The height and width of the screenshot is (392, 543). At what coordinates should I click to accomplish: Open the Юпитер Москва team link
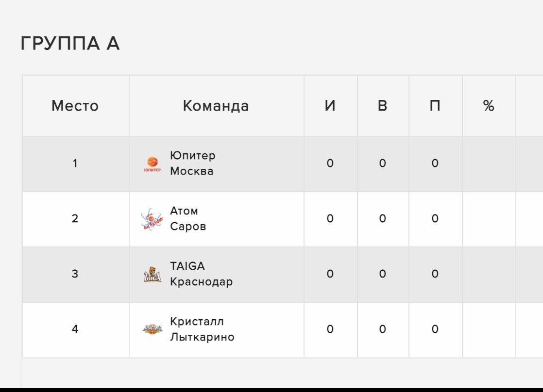192,164
